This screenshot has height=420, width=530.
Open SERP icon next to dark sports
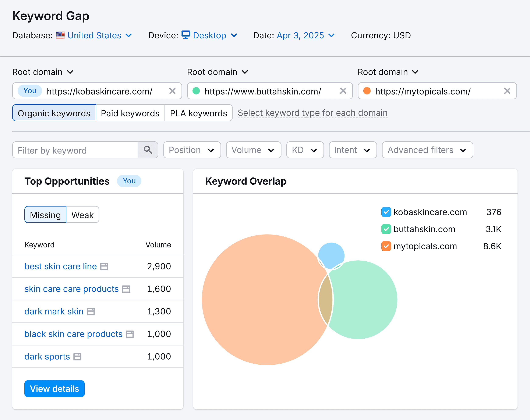point(77,357)
